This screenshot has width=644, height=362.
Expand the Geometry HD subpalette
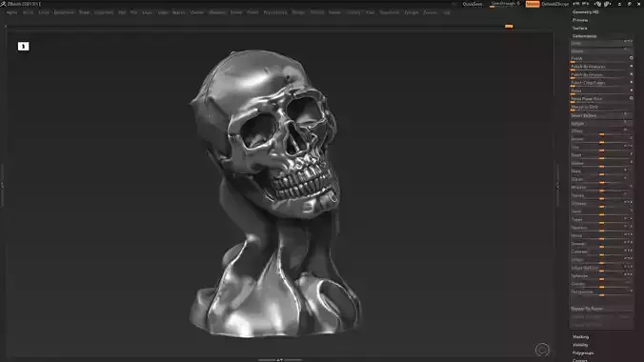(x=585, y=12)
